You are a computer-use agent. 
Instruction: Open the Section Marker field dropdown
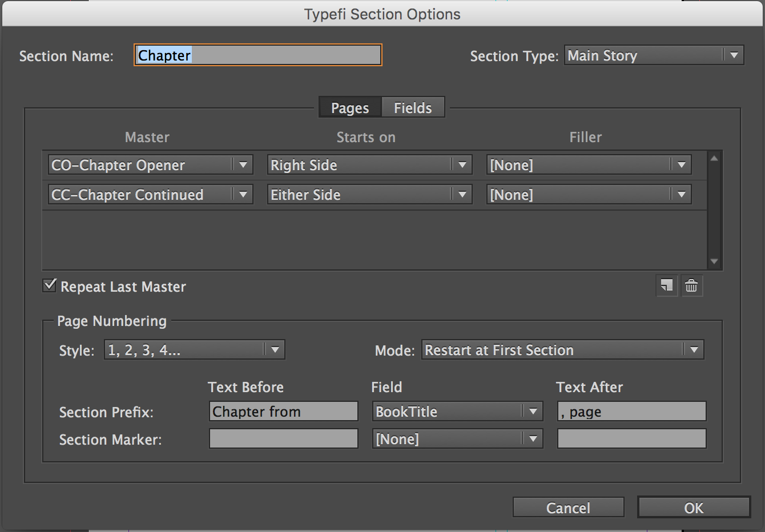[x=458, y=439]
